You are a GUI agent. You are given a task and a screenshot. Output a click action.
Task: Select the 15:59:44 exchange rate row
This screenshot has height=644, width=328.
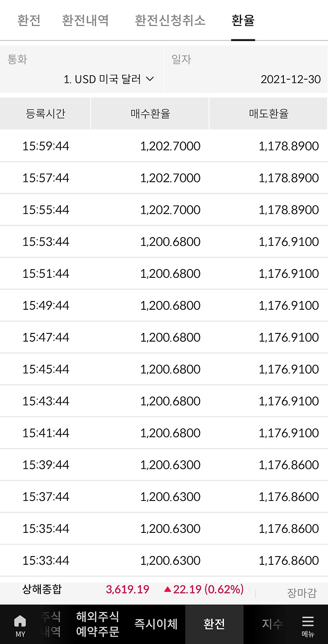pos(164,146)
